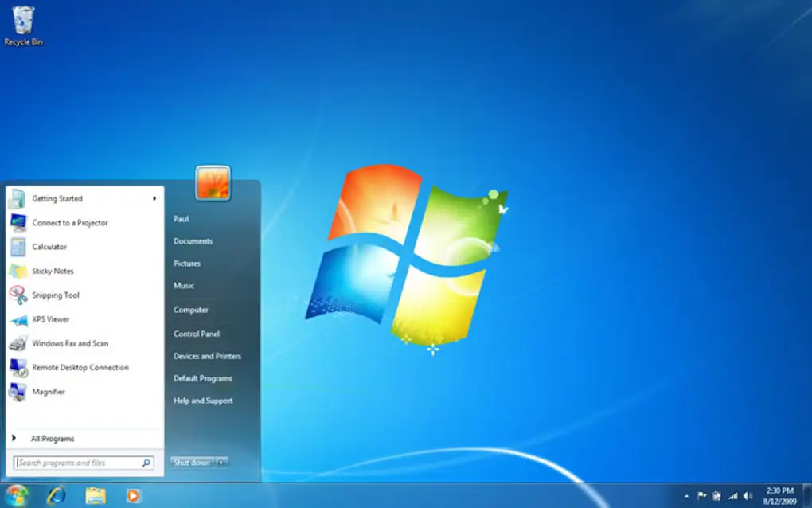
Task: Open the Recycle Bin on the desktop
Action: coord(23,22)
